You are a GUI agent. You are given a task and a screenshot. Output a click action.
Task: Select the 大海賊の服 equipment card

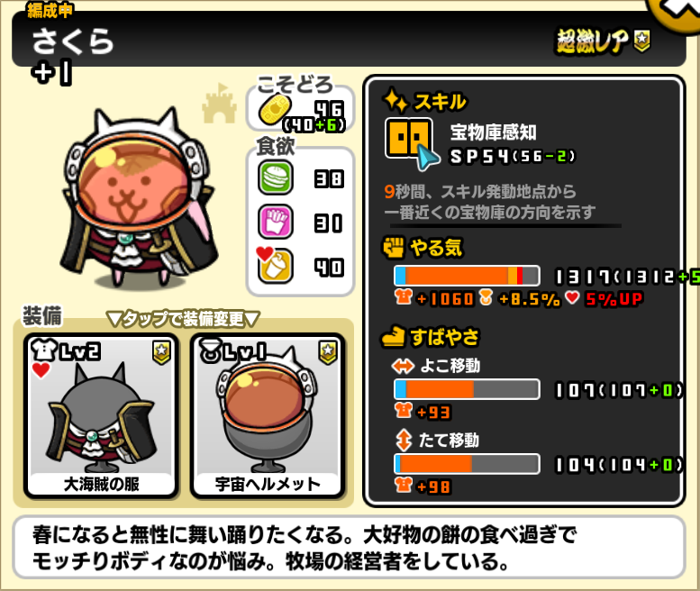coord(101,415)
